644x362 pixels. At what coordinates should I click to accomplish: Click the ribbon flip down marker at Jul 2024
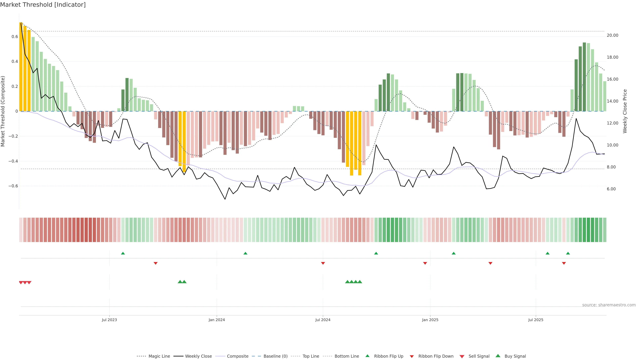[323, 263]
